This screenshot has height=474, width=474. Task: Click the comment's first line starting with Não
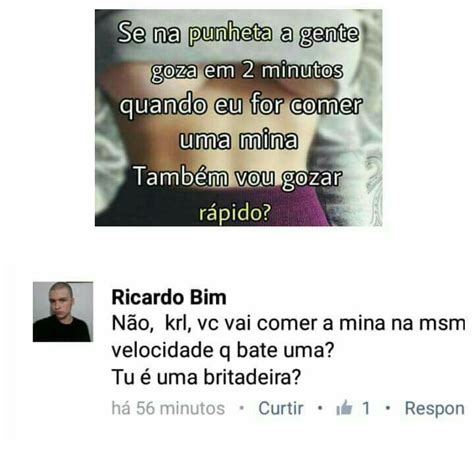[x=288, y=323]
